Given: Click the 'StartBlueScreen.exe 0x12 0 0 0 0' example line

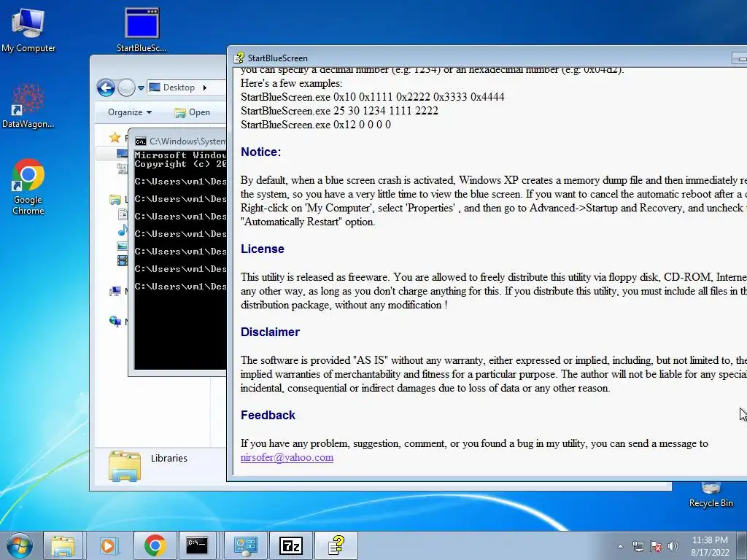Looking at the screenshot, I should (316, 125).
